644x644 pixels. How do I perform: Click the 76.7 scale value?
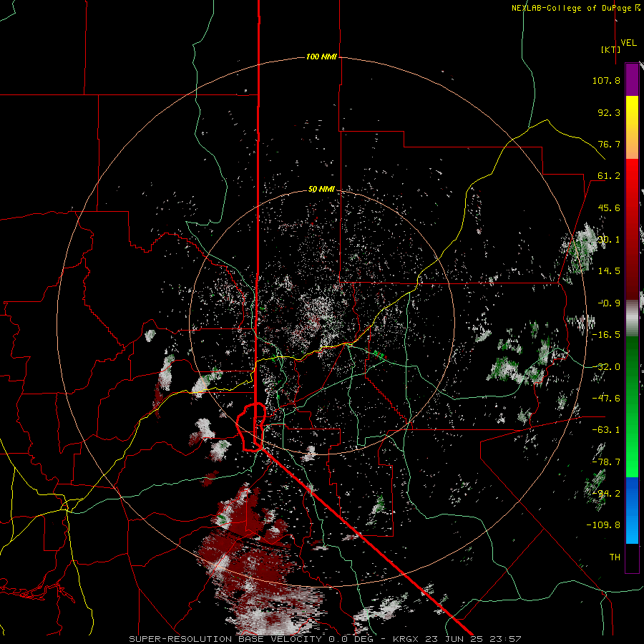[x=609, y=144]
